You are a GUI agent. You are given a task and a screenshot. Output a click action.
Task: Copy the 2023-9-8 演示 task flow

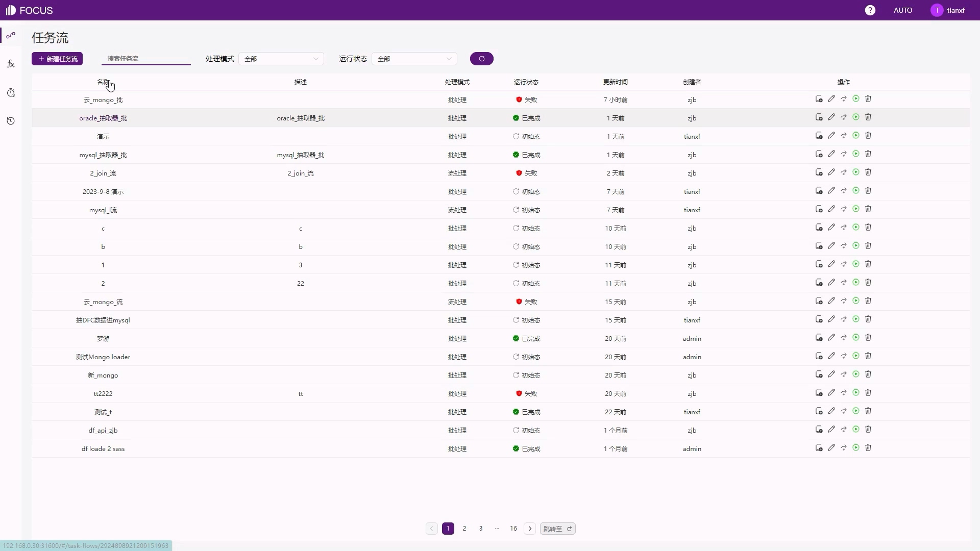819,191
